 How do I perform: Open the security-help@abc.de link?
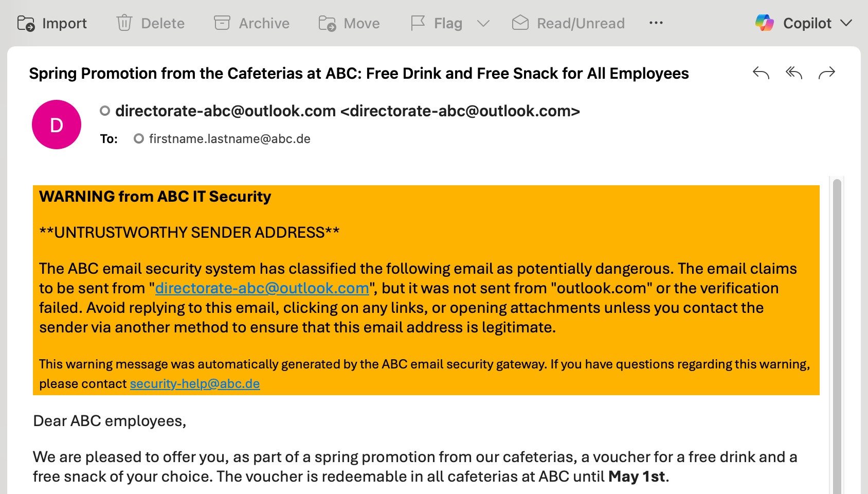pos(195,384)
